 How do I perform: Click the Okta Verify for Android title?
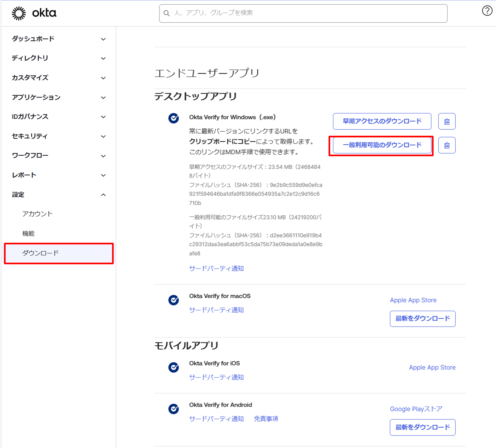[220, 405]
